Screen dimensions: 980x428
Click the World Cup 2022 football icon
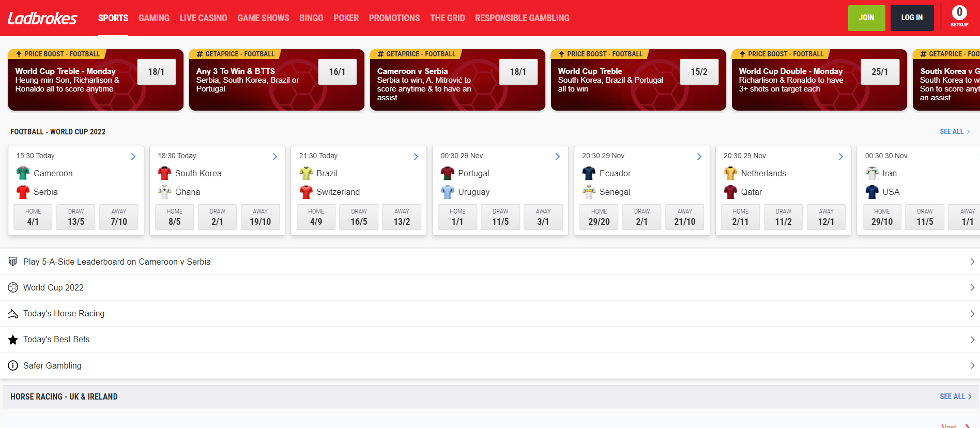click(x=13, y=287)
